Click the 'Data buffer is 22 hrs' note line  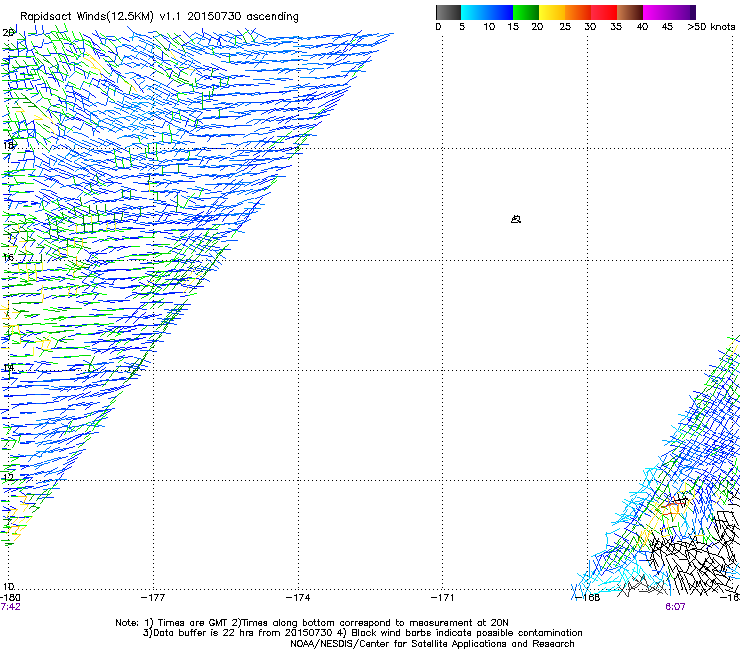point(362,633)
